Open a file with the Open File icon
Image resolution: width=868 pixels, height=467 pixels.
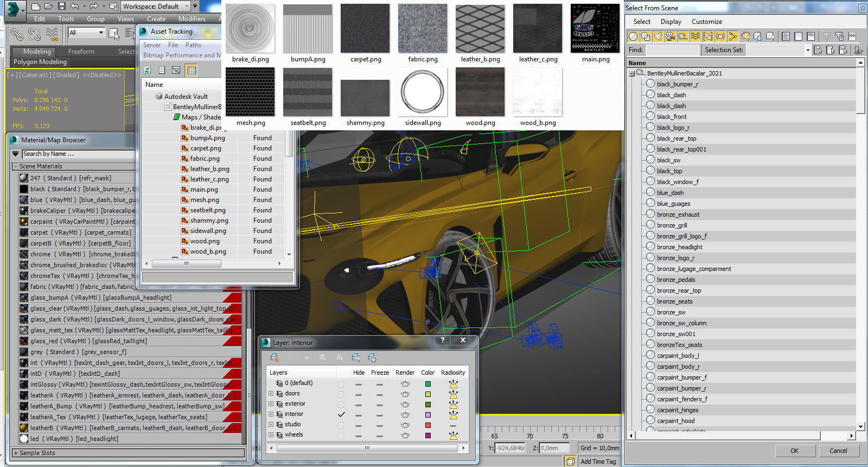(49, 7)
